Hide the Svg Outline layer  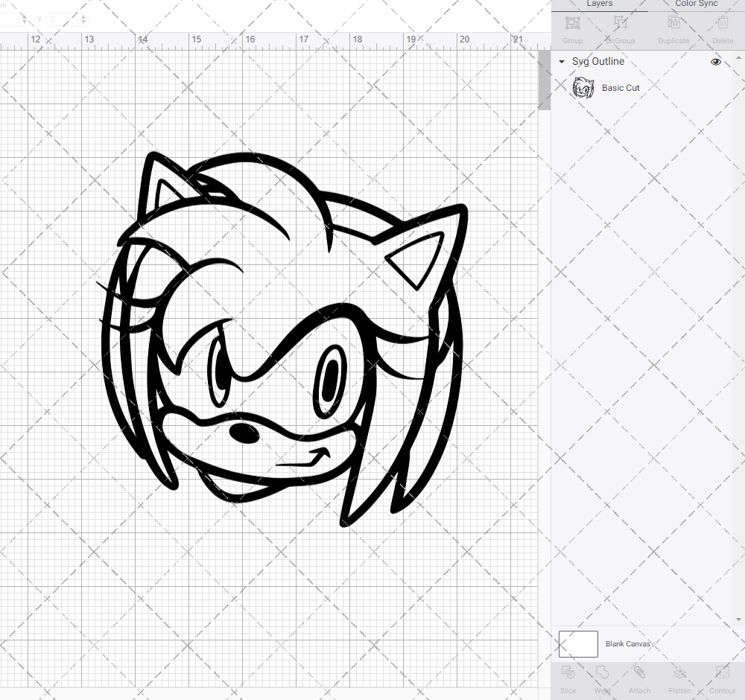[715, 62]
